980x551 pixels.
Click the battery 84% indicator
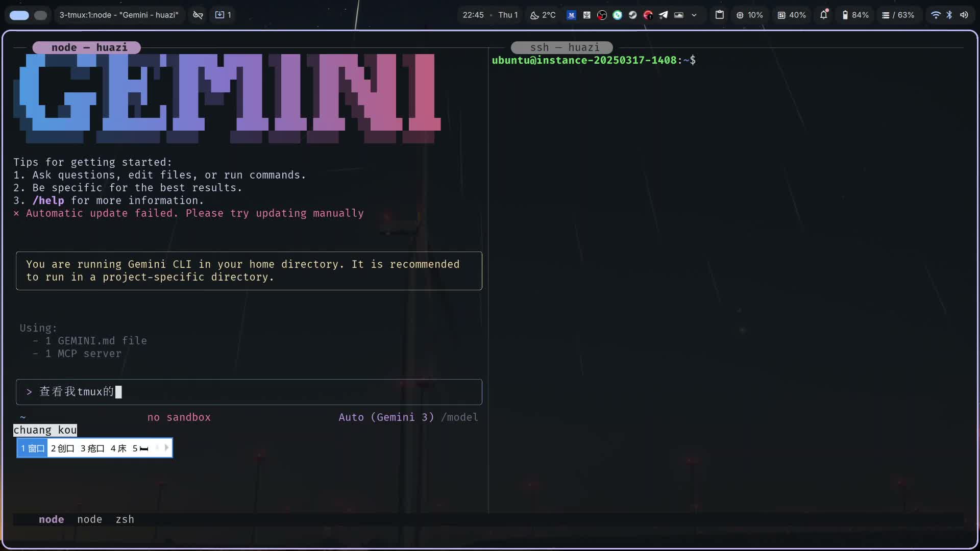tap(855, 15)
